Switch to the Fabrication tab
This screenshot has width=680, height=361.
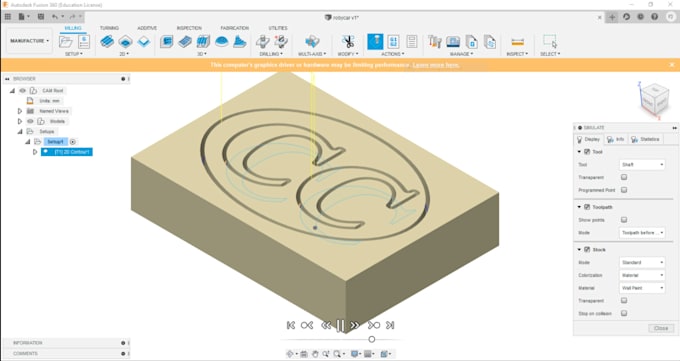click(235, 28)
